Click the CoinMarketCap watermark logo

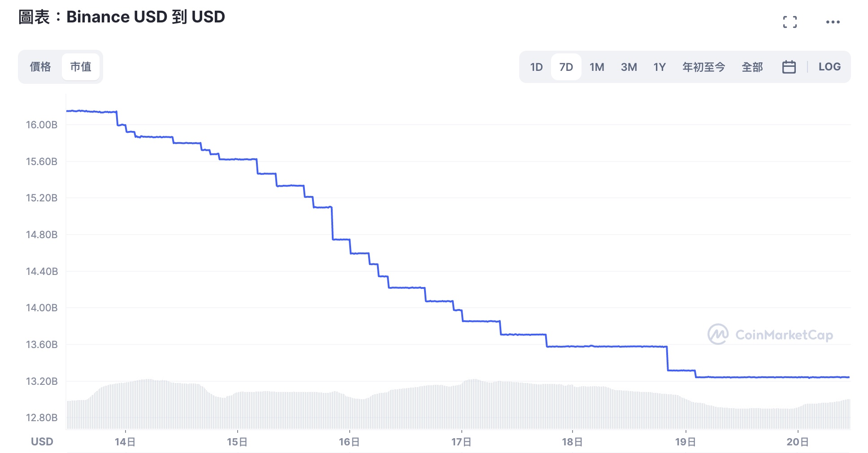click(x=770, y=335)
